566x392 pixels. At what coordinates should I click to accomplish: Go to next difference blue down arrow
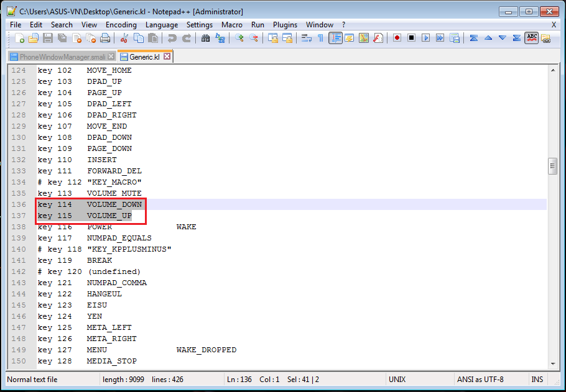[502, 38]
